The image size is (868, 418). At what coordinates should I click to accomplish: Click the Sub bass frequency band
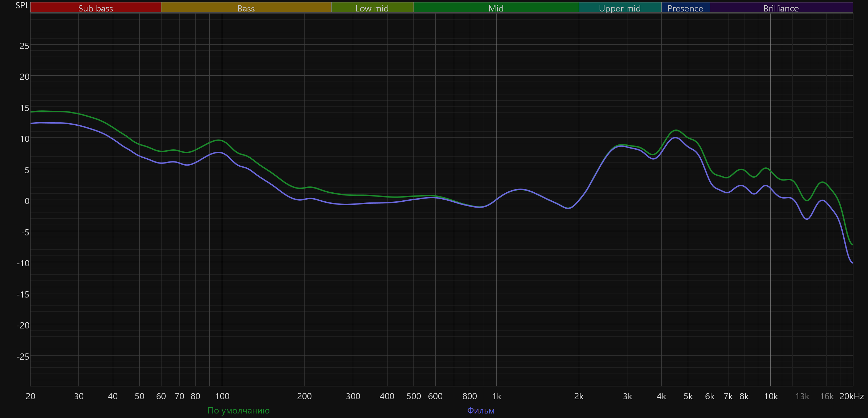[95, 8]
